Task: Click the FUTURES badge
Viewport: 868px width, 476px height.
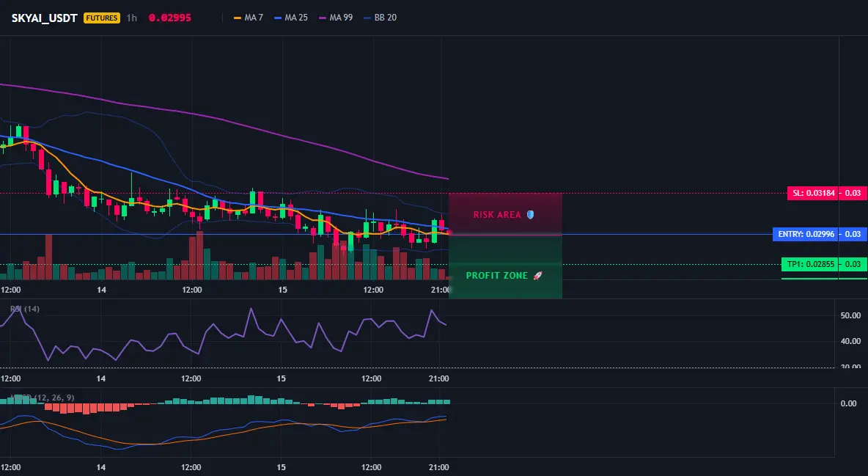Action: tap(102, 18)
